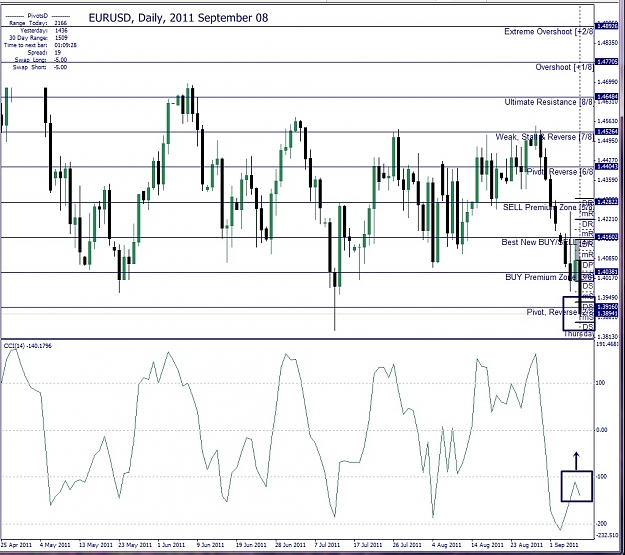Click the '4 May 2011' date label
Image resolution: width=625 pixels, height=555 pixels.
tap(55, 545)
